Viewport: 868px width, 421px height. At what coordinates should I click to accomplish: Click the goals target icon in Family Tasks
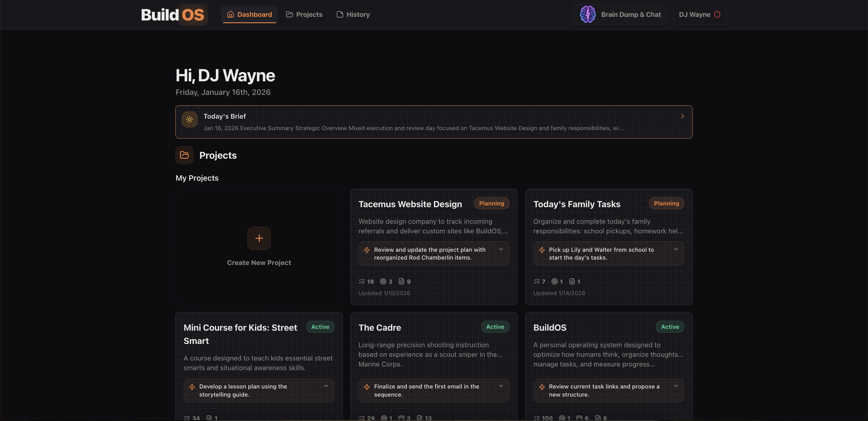coord(554,282)
